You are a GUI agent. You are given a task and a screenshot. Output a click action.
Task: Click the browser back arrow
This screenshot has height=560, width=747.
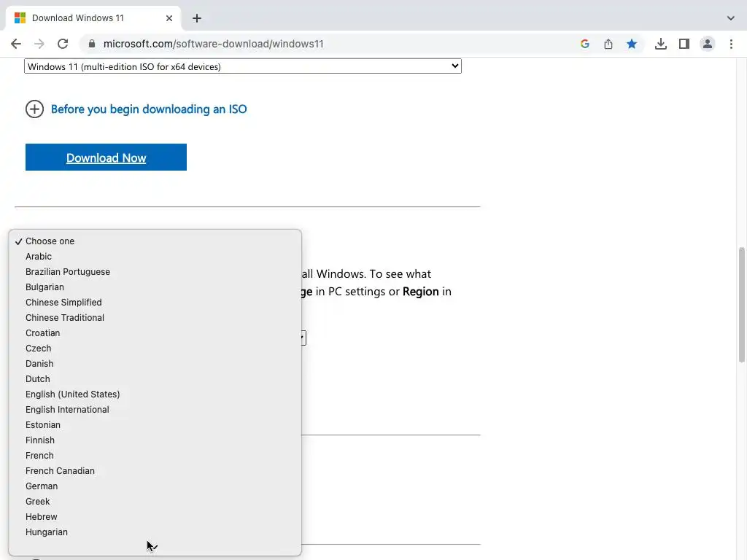16,44
